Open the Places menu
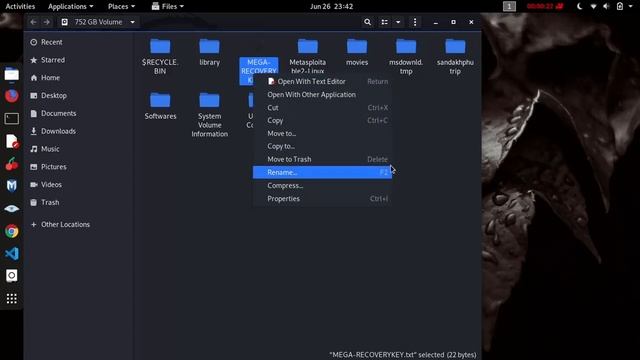This screenshot has height=360, width=640. point(121,6)
